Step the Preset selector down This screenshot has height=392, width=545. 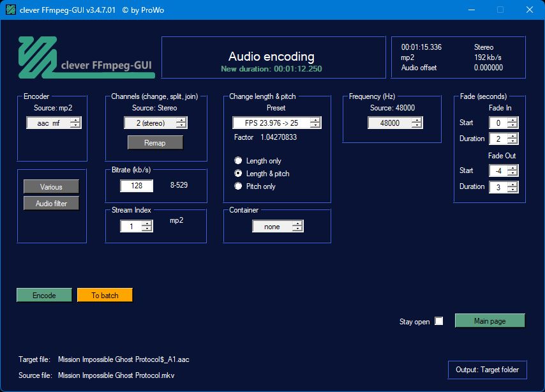pos(315,126)
